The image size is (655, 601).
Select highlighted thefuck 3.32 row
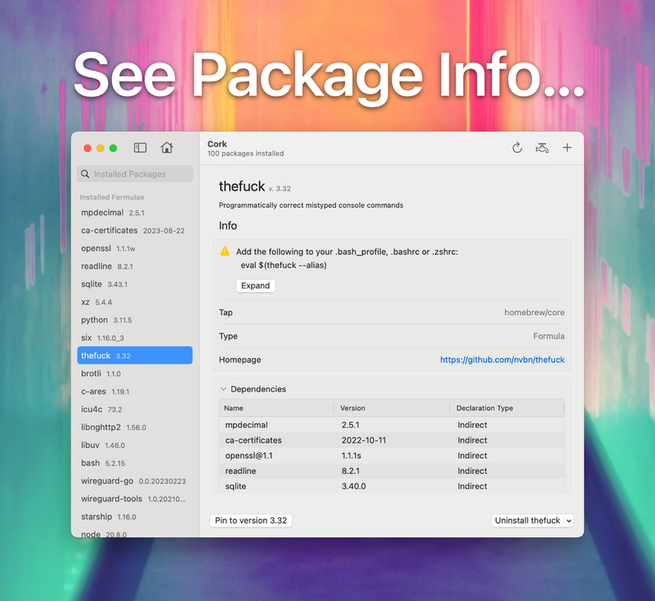pyautogui.click(x=135, y=355)
